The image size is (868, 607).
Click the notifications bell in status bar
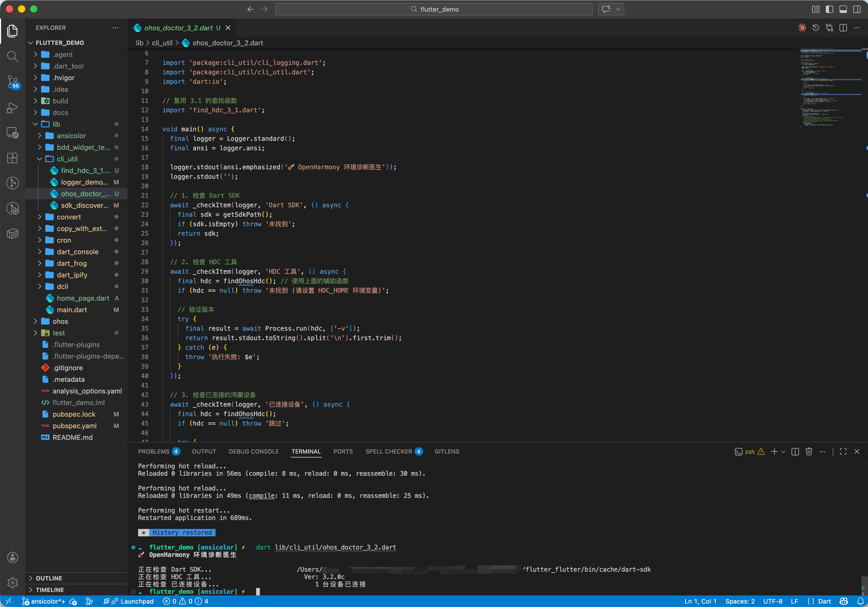click(860, 601)
